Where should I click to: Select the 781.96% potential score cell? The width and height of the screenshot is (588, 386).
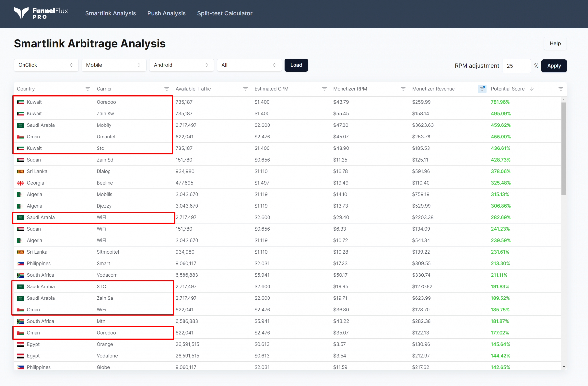500,102
